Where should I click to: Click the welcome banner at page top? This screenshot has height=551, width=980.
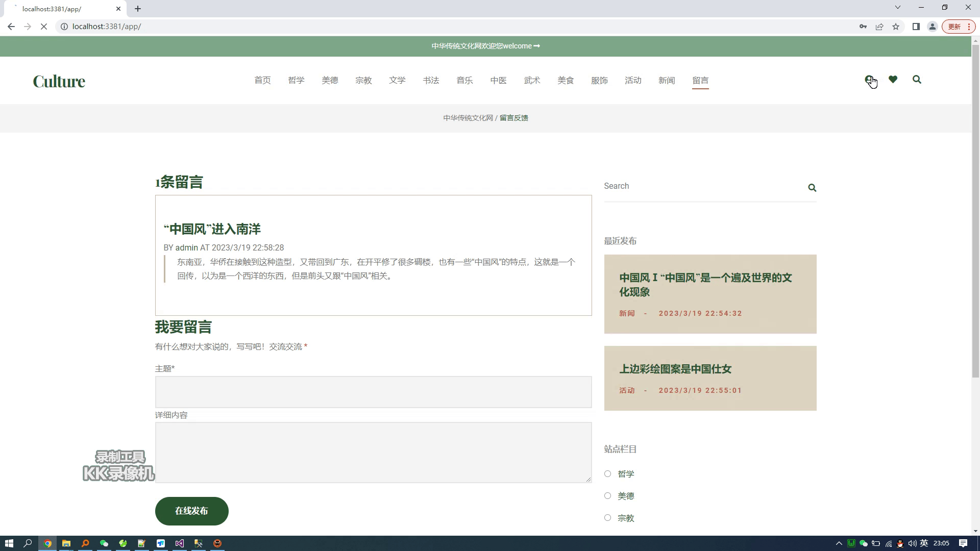[485, 46]
